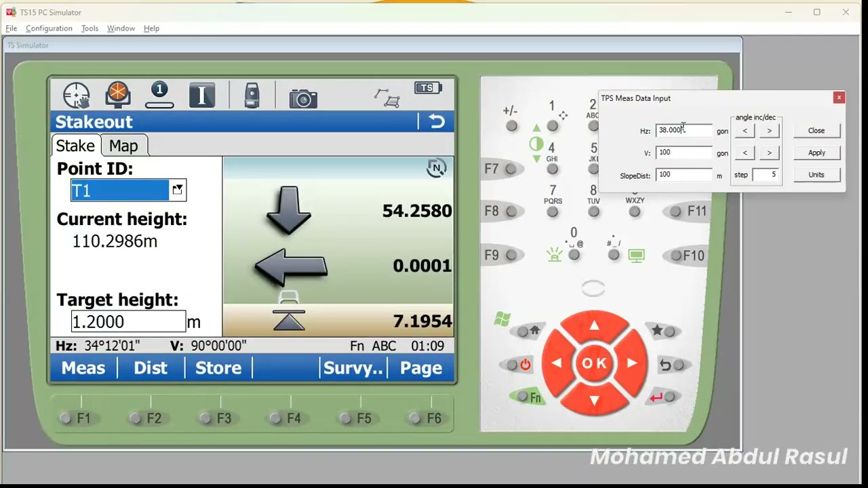Screen dimensions: 868x488
Task: Click the down arrow navigation key
Action: click(594, 401)
